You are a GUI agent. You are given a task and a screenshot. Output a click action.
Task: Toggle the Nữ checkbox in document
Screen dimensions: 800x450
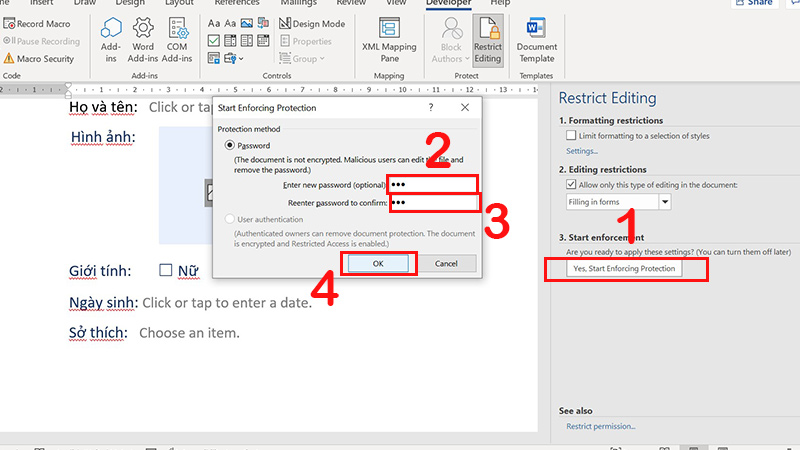point(165,270)
